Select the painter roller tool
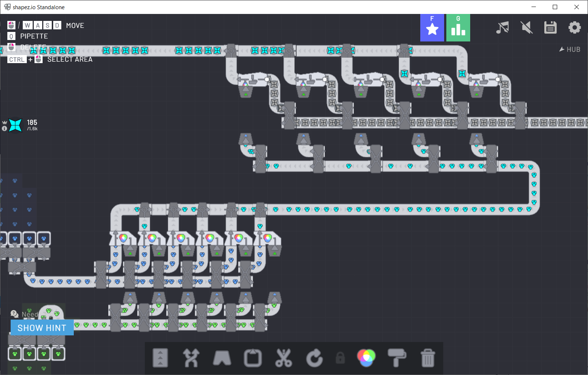The width and height of the screenshot is (588, 375). [x=397, y=358]
